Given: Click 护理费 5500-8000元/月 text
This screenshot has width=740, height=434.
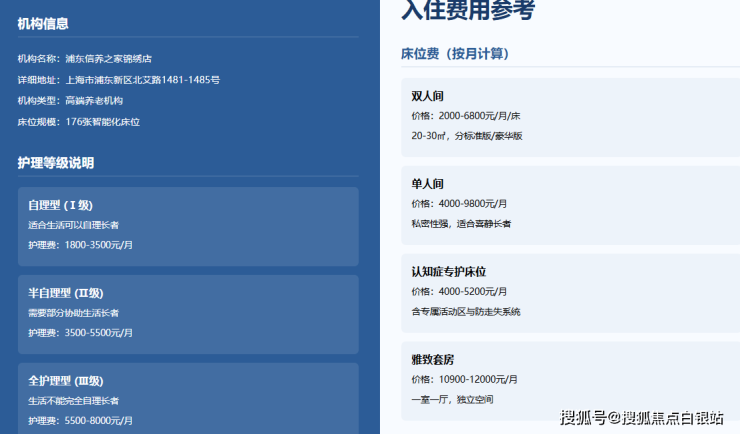Looking at the screenshot, I should click(x=80, y=421).
